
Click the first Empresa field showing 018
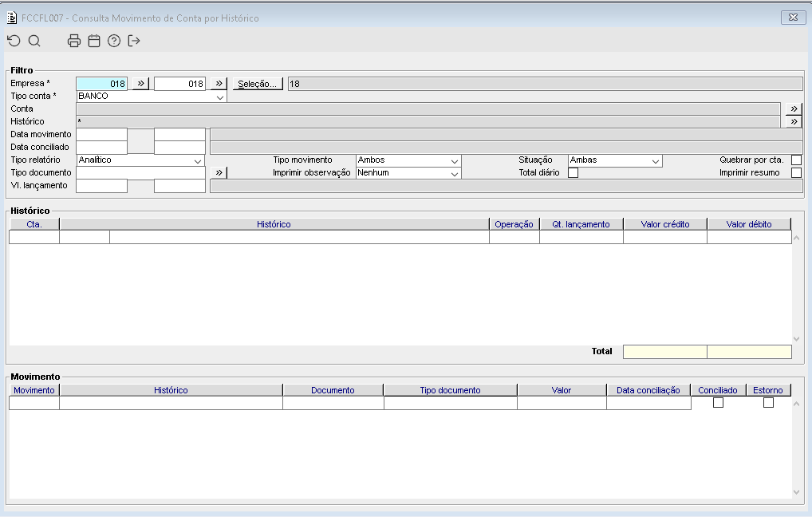pos(101,84)
